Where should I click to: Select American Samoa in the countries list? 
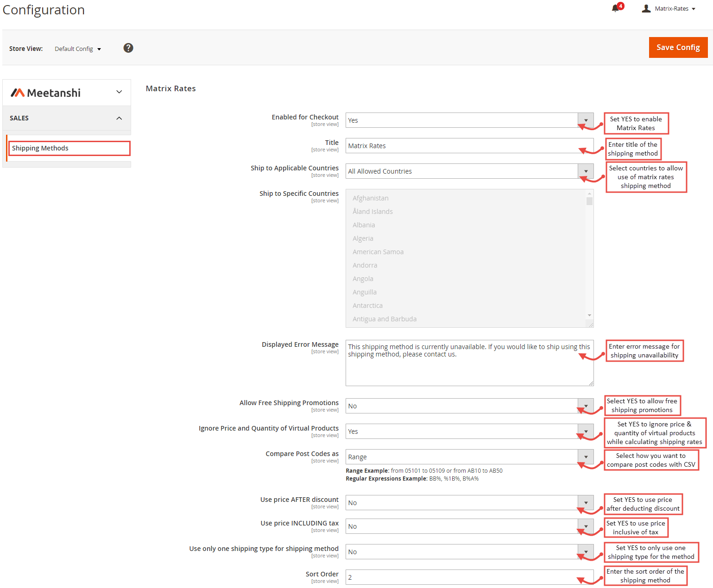pos(378,252)
